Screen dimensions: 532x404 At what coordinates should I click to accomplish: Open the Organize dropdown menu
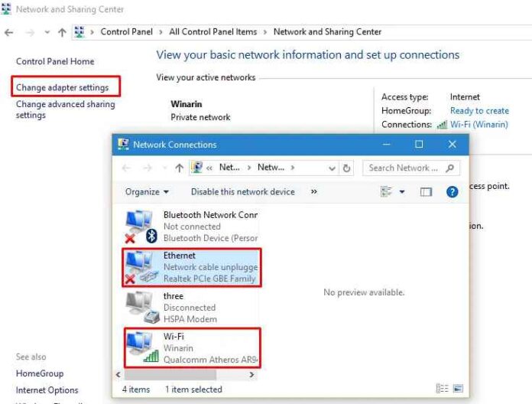pyautogui.click(x=147, y=192)
